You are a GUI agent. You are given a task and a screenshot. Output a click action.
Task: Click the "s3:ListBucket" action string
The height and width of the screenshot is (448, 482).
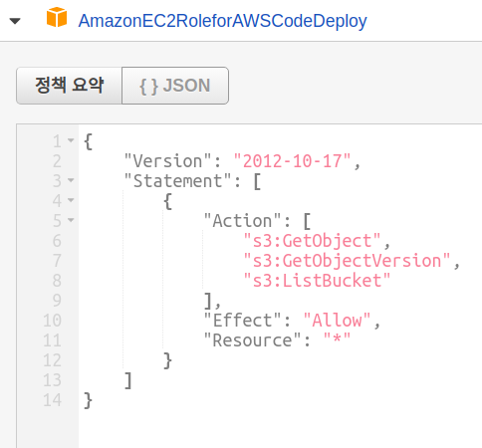tap(317, 281)
